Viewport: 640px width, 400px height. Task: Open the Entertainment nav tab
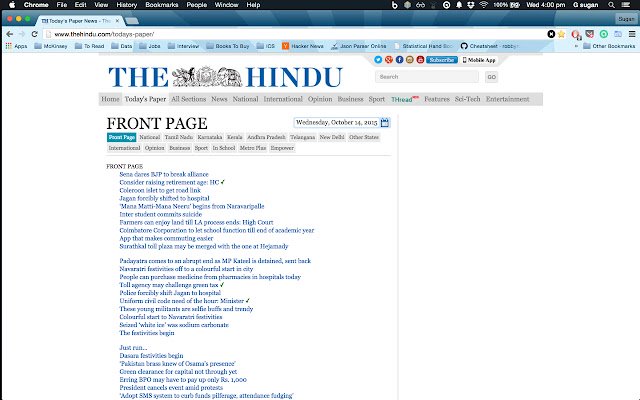click(x=507, y=99)
